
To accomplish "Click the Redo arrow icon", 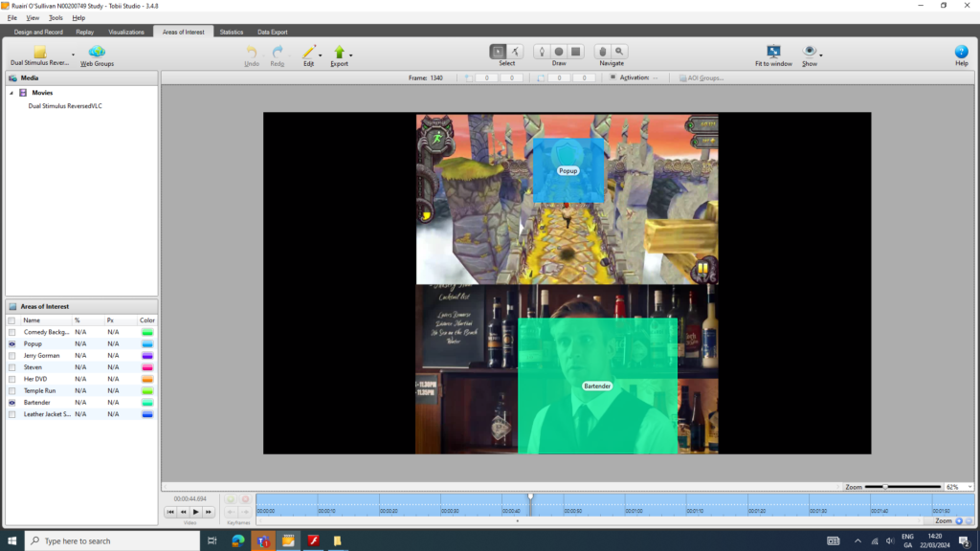I will [x=278, y=52].
